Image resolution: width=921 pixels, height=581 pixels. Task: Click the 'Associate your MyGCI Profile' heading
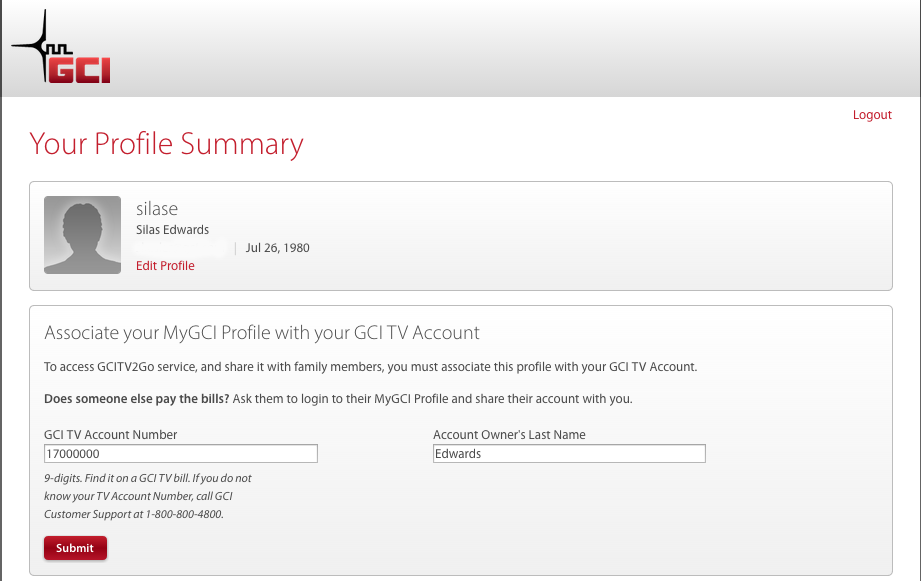[262, 333]
